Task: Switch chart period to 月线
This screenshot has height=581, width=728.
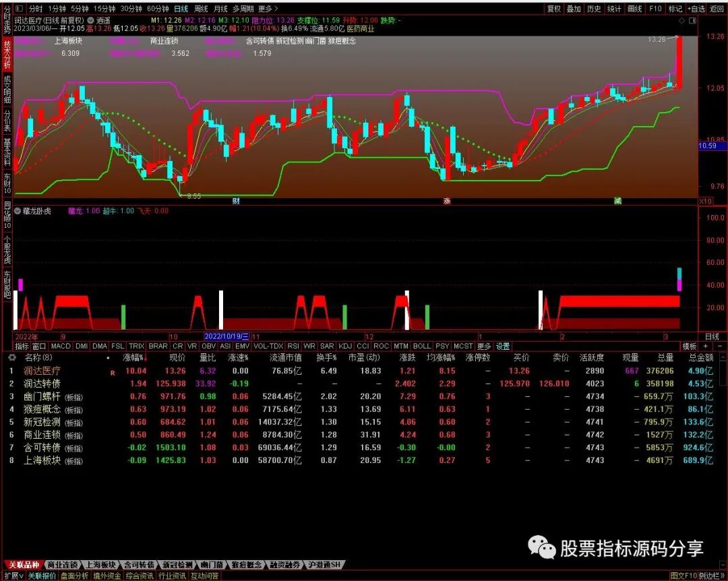Action: coord(220,9)
